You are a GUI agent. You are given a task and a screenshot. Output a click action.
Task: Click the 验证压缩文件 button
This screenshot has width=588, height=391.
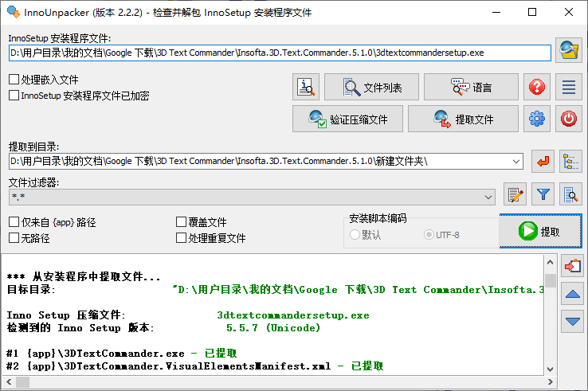(x=347, y=119)
